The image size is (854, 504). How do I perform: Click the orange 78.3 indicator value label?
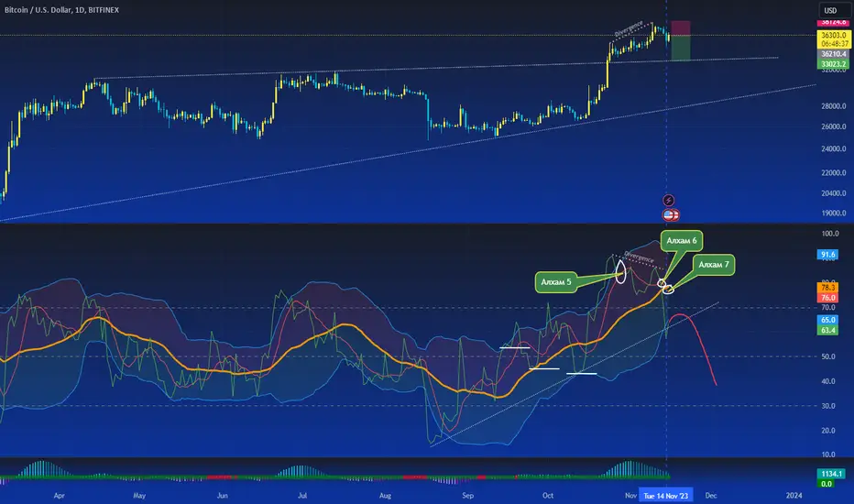[827, 288]
